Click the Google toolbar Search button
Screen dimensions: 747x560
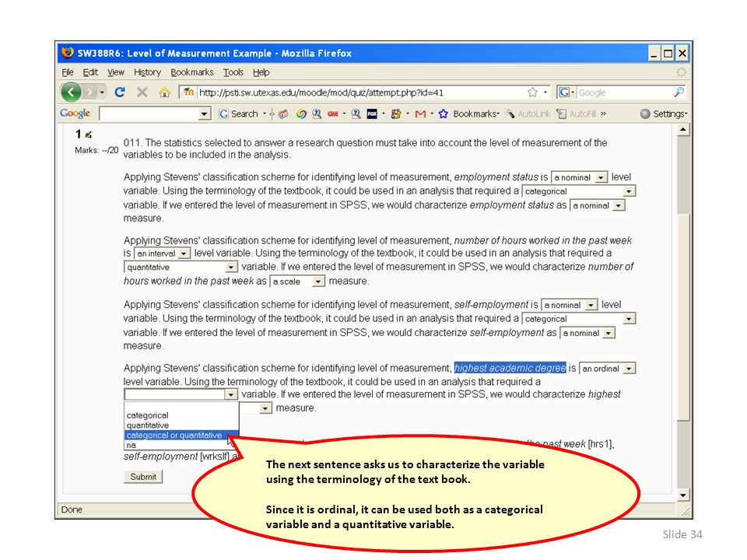coord(238,114)
